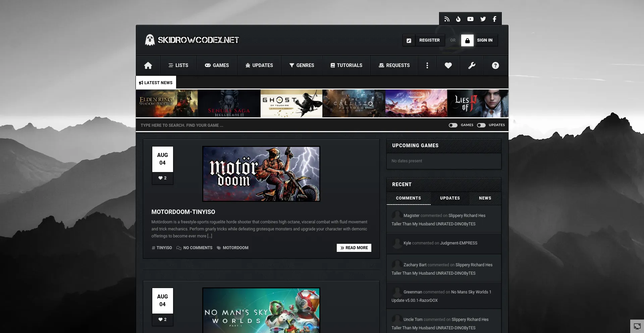
Task: Switch to the COMMENTS tab
Action: pos(409,198)
